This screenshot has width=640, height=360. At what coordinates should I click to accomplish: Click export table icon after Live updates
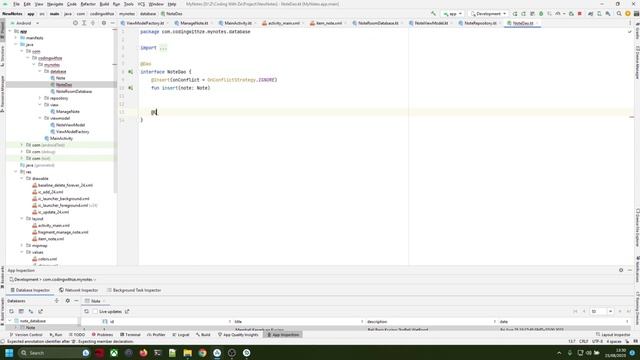(127, 312)
